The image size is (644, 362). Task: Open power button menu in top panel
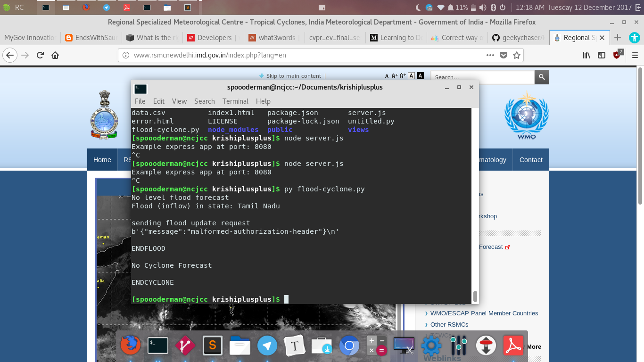click(x=503, y=8)
